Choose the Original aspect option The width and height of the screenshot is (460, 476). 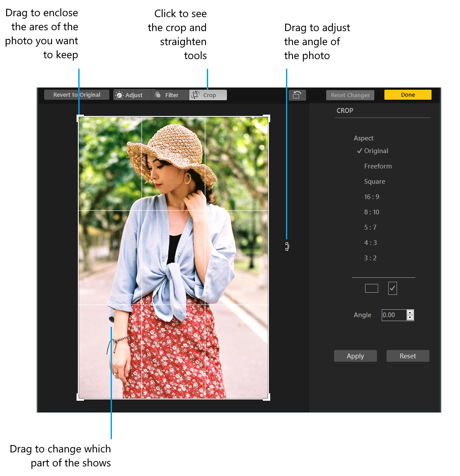[376, 151]
